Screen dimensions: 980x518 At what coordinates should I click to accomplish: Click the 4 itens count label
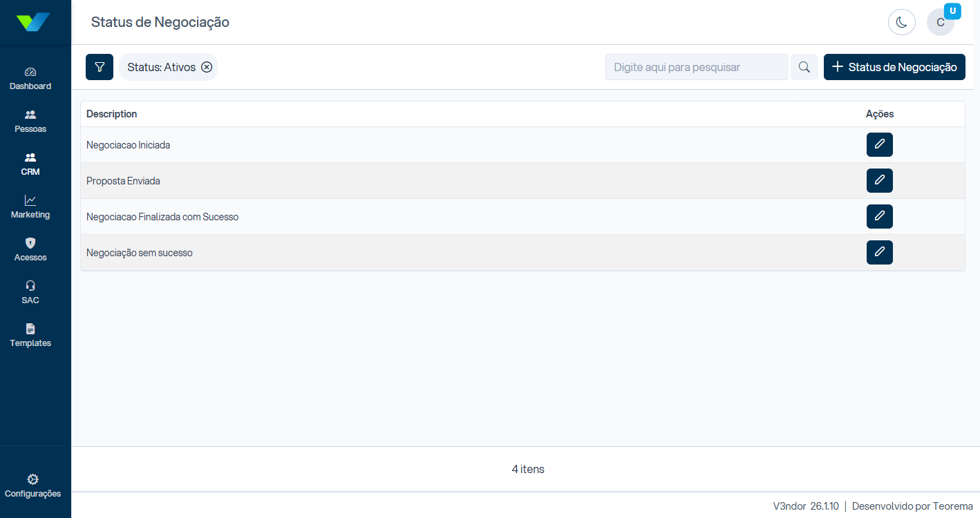(x=528, y=469)
